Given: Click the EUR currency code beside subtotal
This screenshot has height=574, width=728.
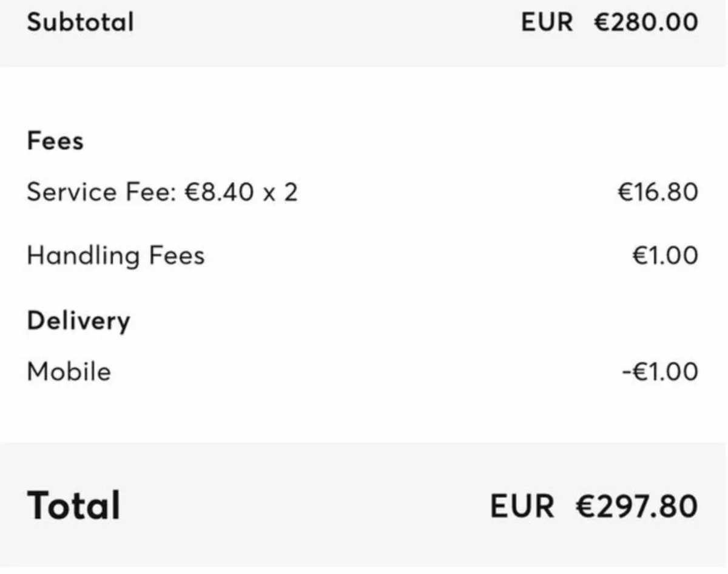Looking at the screenshot, I should coord(547,22).
